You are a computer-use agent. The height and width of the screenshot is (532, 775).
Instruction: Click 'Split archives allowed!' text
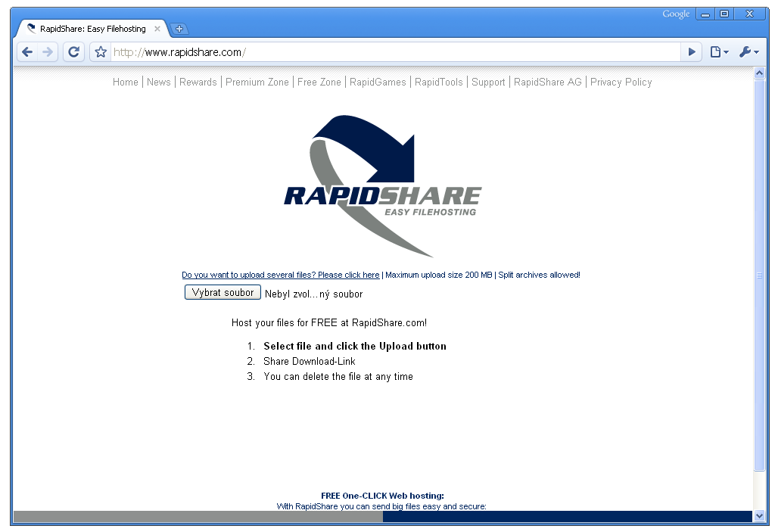[539, 275]
